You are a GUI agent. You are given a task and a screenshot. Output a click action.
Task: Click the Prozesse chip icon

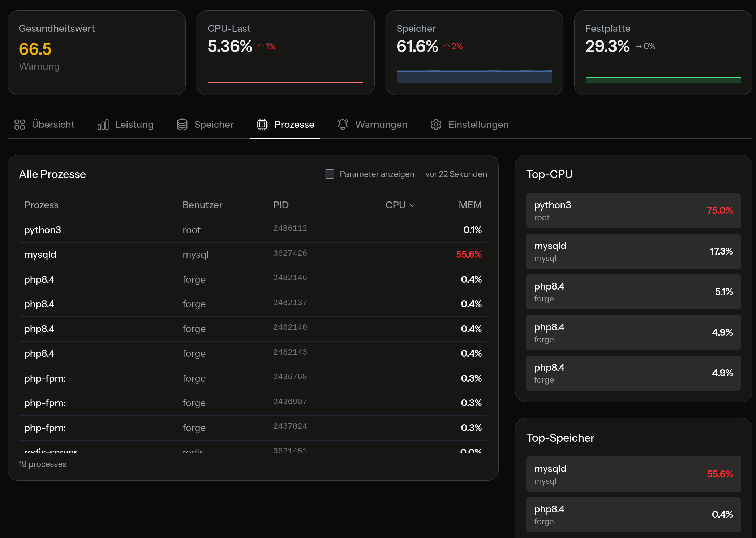pyautogui.click(x=262, y=125)
